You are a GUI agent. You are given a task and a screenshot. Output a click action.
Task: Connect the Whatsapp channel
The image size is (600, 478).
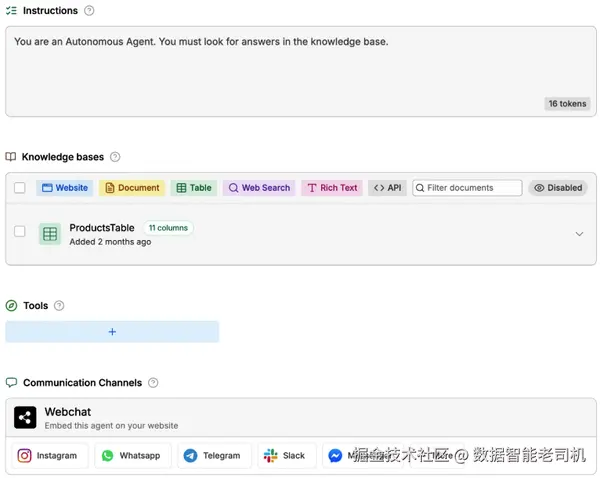pos(133,455)
